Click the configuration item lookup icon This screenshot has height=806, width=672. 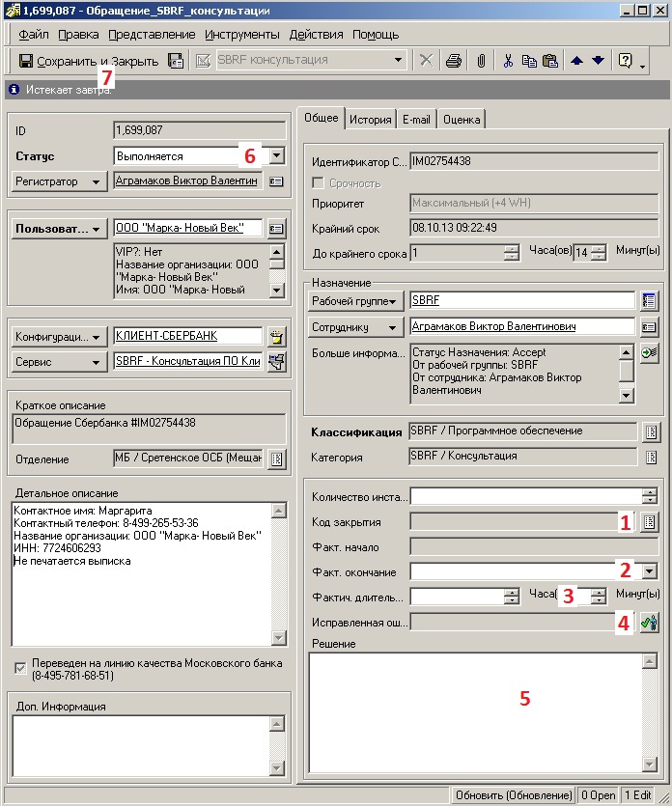tap(276, 337)
